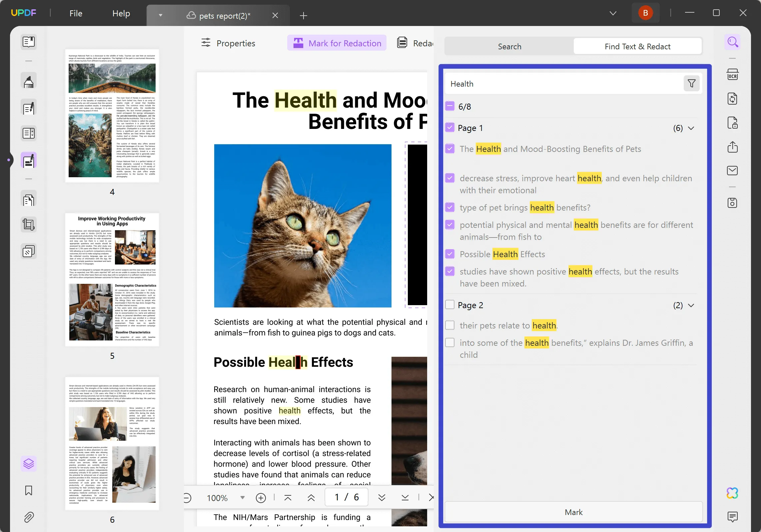Click the Mark for Redaction tool
This screenshot has height=532, width=761.
(x=337, y=43)
